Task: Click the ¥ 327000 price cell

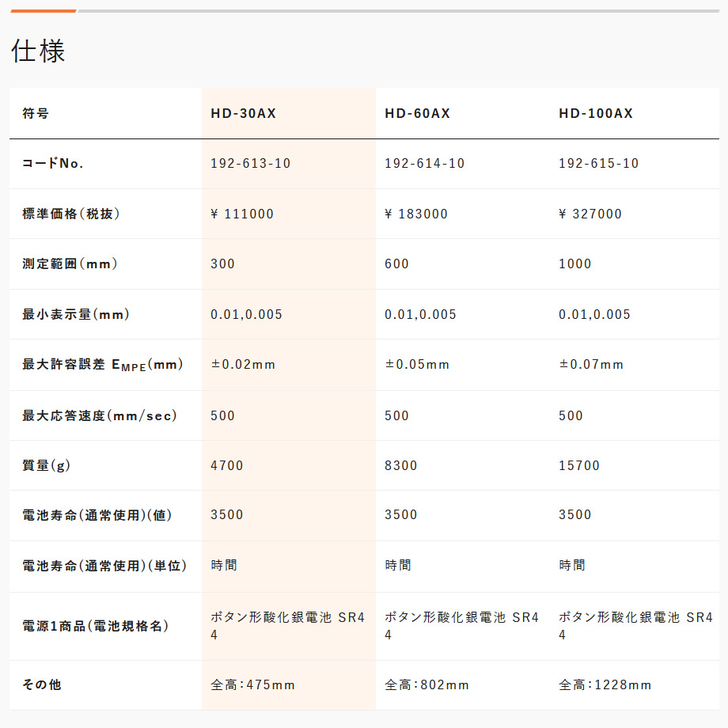Action: (590, 214)
